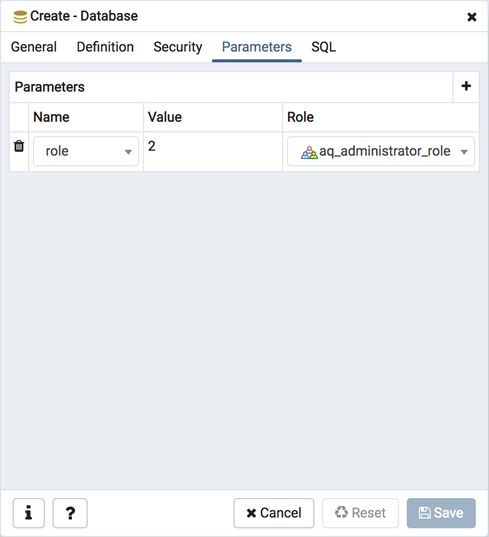Image resolution: width=489 pixels, height=537 pixels.
Task: Click the Create - Database title text
Action: (x=84, y=16)
